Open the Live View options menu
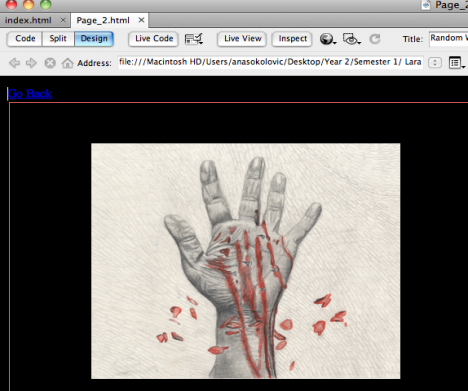The width and height of the screenshot is (468, 391). pyautogui.click(x=457, y=63)
